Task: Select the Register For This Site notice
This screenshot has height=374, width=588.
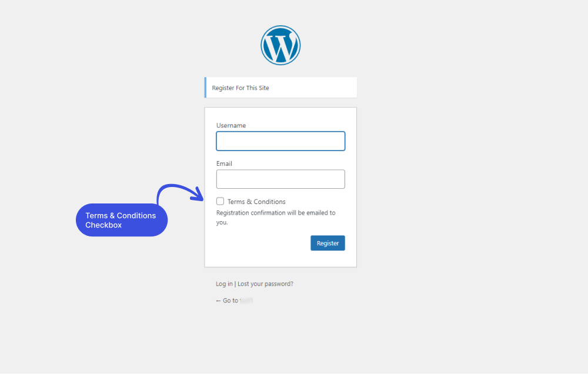Action: [280, 88]
